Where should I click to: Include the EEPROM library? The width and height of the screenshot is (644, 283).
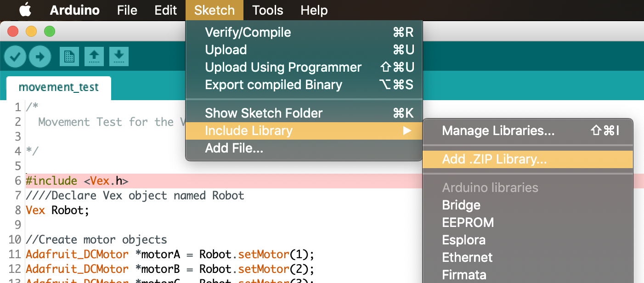(528, 223)
